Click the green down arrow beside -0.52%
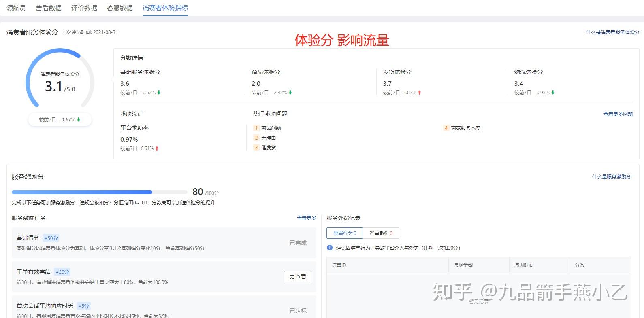 pos(159,93)
